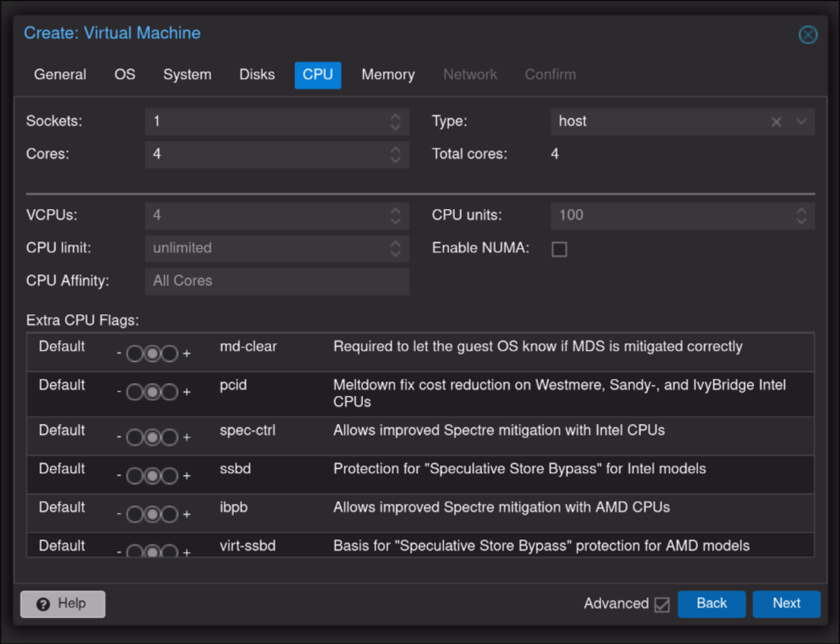Screen dimensions: 840x644
Task: Go to the General tab
Action: [60, 75]
